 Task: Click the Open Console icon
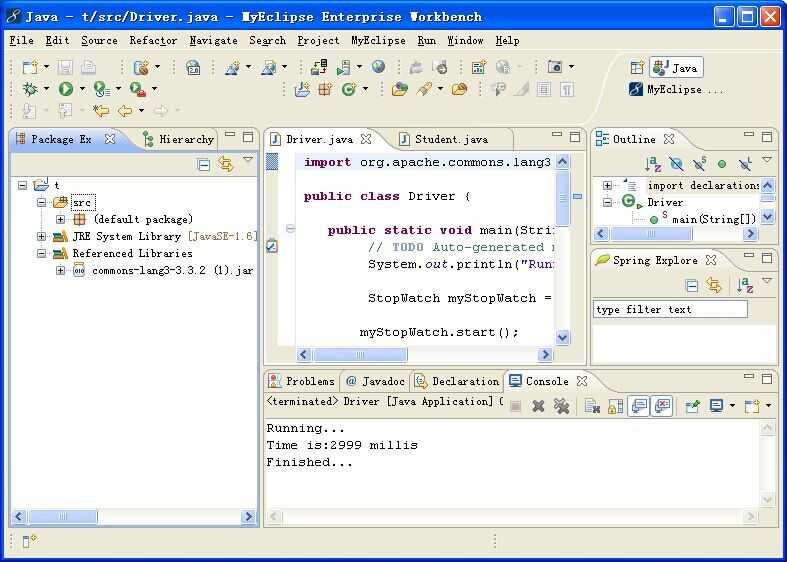[x=751, y=406]
